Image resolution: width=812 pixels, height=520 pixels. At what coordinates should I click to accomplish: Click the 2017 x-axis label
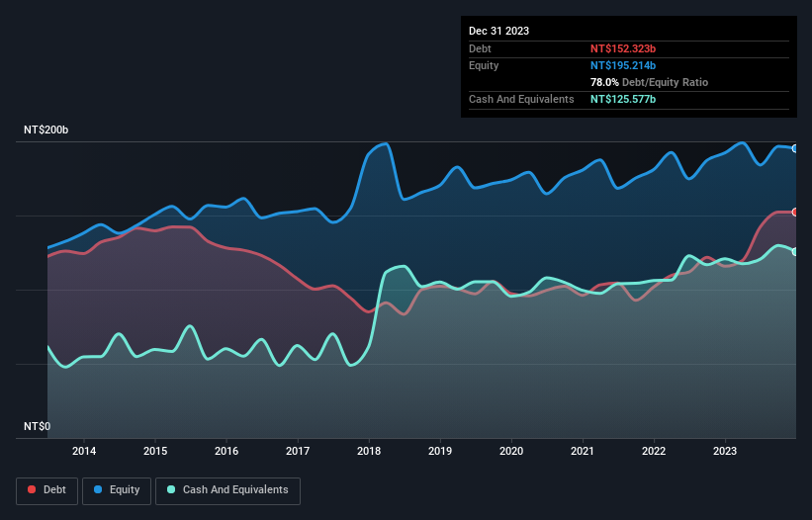click(298, 451)
